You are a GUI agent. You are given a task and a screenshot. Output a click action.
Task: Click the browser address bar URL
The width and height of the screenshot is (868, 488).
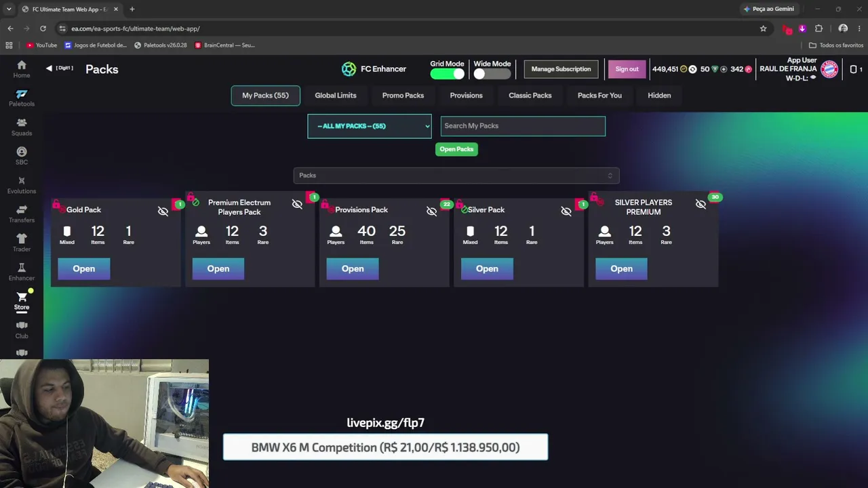[x=136, y=28]
